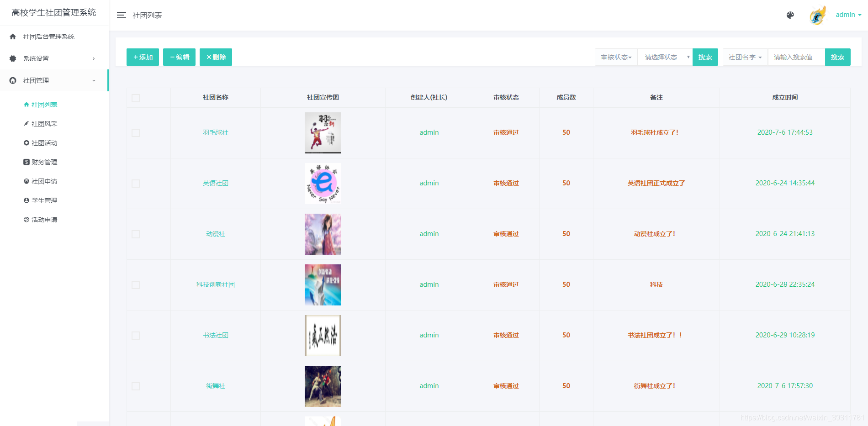The image size is (868, 426).
Task: Click the 科技创新社团 promo thumbnail
Action: click(x=323, y=285)
